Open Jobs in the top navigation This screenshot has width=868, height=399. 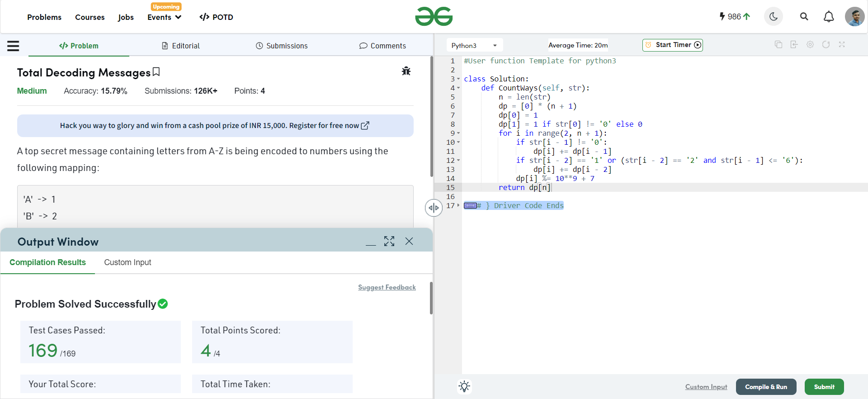pyautogui.click(x=126, y=17)
